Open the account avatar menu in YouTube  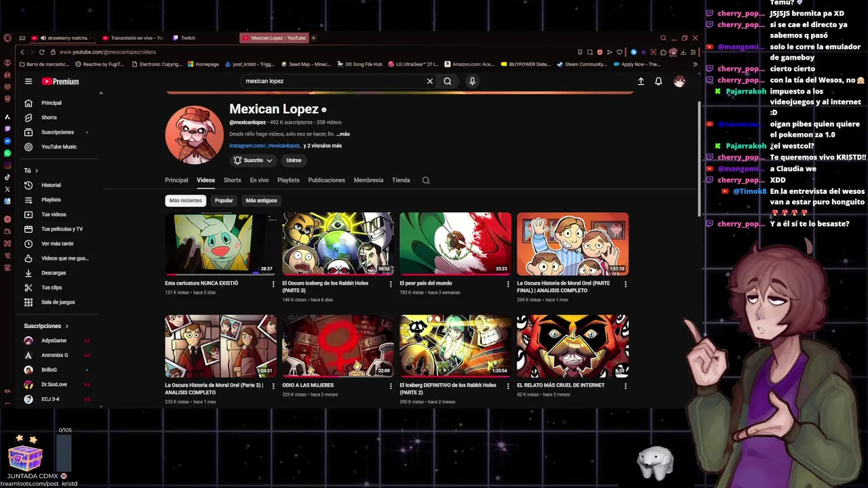point(679,81)
